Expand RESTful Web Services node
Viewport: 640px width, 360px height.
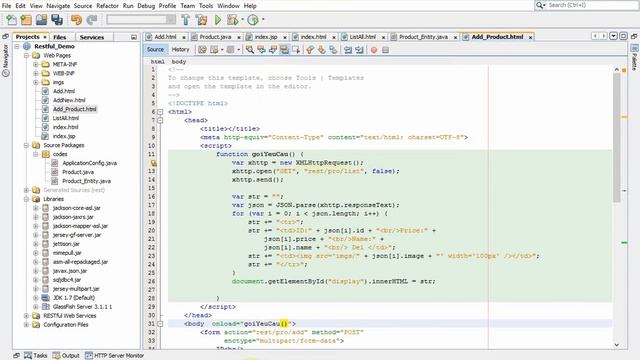point(26,316)
